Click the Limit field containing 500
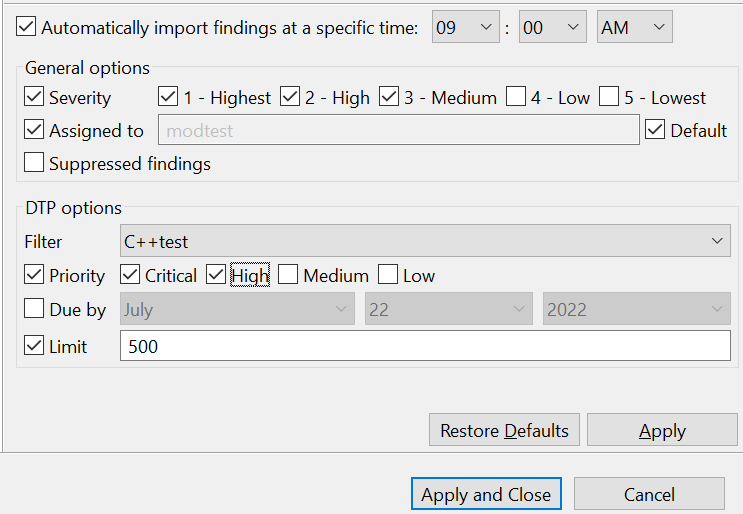Screen dimensions: 743x514 click(x=425, y=346)
